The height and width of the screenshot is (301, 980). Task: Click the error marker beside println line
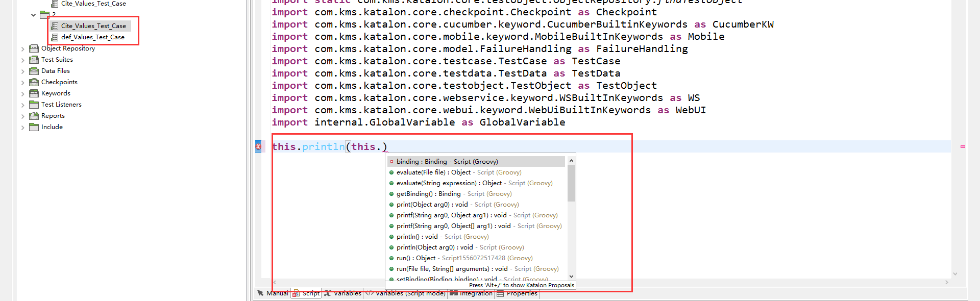258,147
